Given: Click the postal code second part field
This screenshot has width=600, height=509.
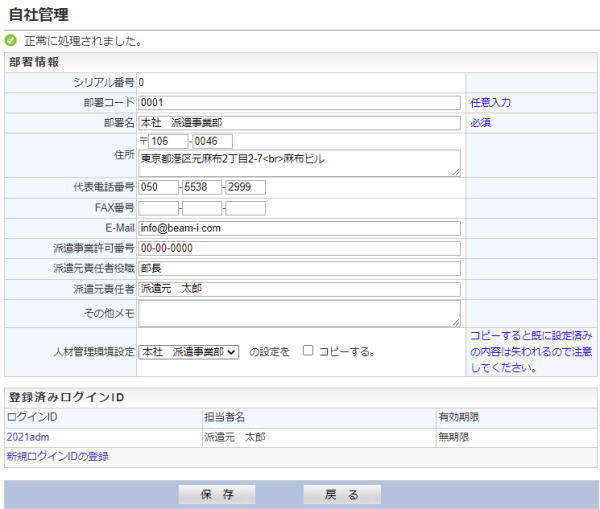Looking at the screenshot, I should click(x=212, y=141).
